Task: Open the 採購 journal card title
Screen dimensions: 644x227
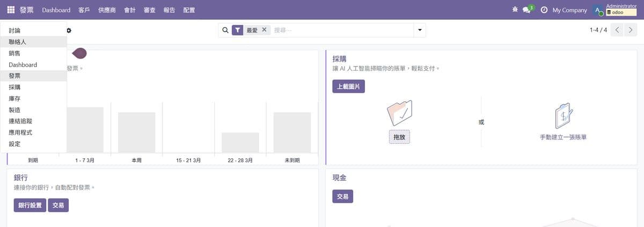Action: (340, 59)
